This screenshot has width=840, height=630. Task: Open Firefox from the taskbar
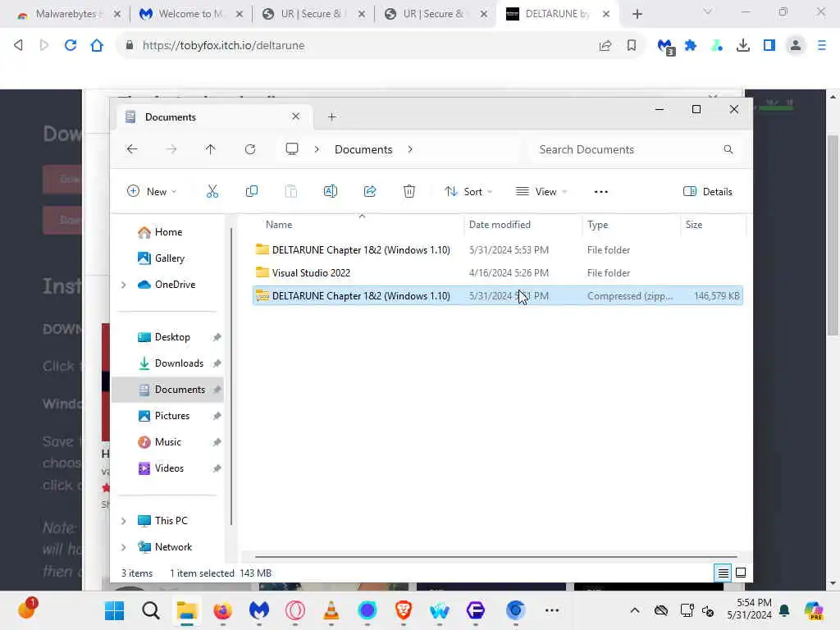click(222, 610)
